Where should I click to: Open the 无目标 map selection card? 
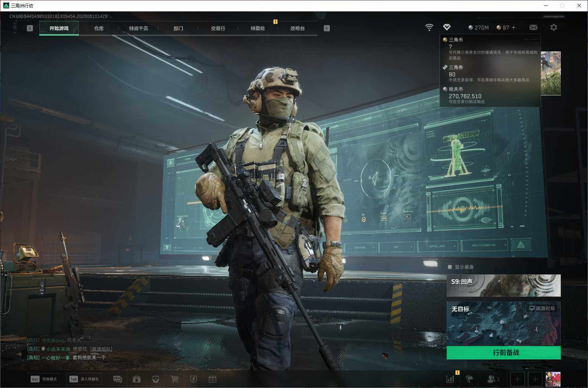click(504, 324)
